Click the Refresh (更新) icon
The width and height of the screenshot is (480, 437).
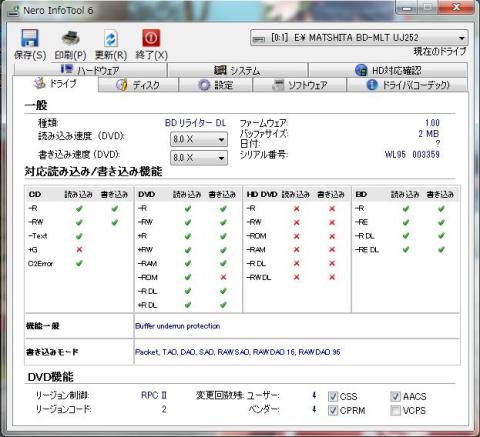(111, 38)
